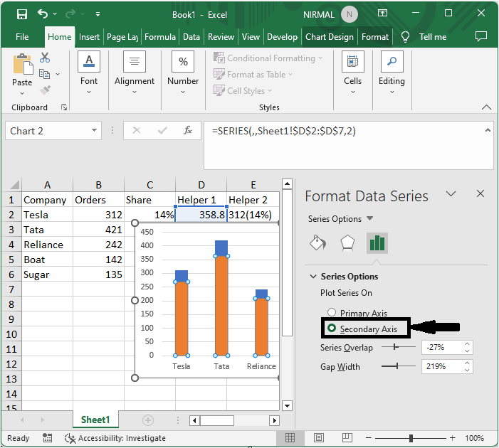The image size is (499, 448).
Task: Add a new sheet with plus button
Action: 148,420
